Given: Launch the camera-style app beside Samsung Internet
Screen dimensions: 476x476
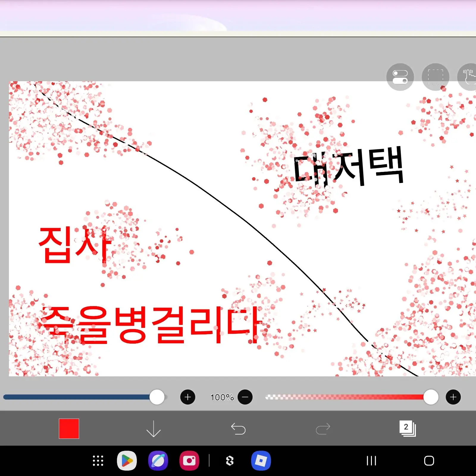Looking at the screenshot, I should (x=190, y=461).
